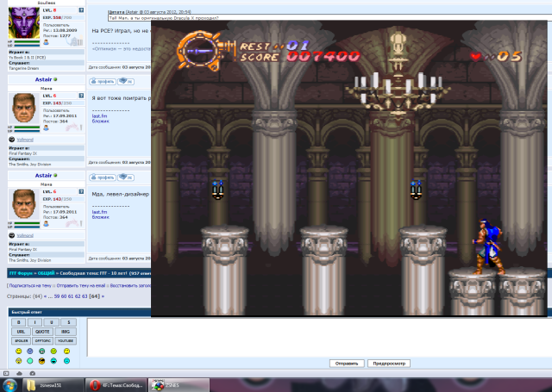Switch to the Opera browser taskbar item
This screenshot has width=552, height=392.
(x=116, y=385)
